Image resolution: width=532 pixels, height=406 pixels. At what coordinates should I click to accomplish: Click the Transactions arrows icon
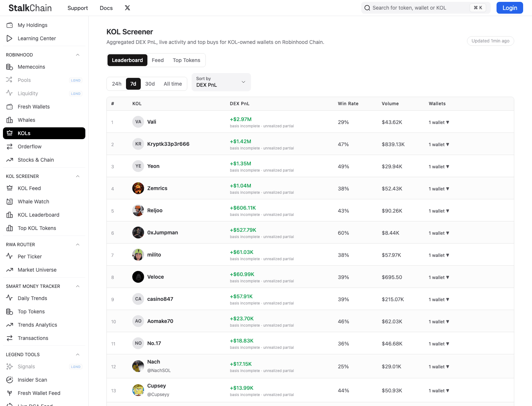(10, 338)
